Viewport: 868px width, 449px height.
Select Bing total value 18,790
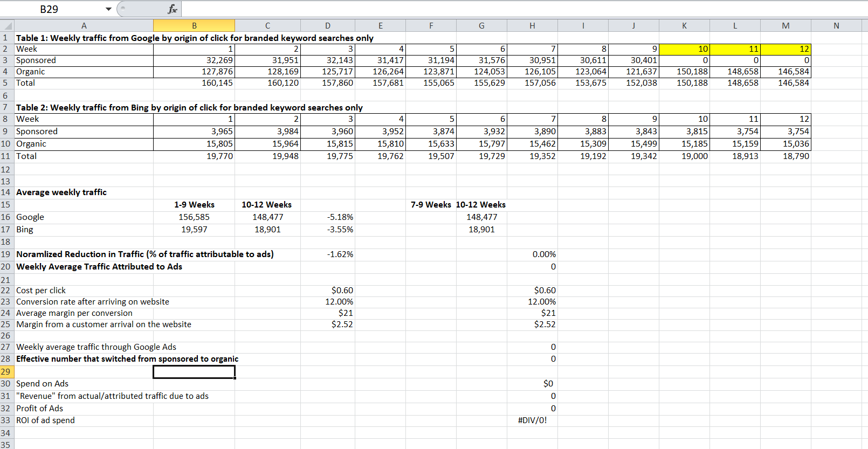coord(786,156)
